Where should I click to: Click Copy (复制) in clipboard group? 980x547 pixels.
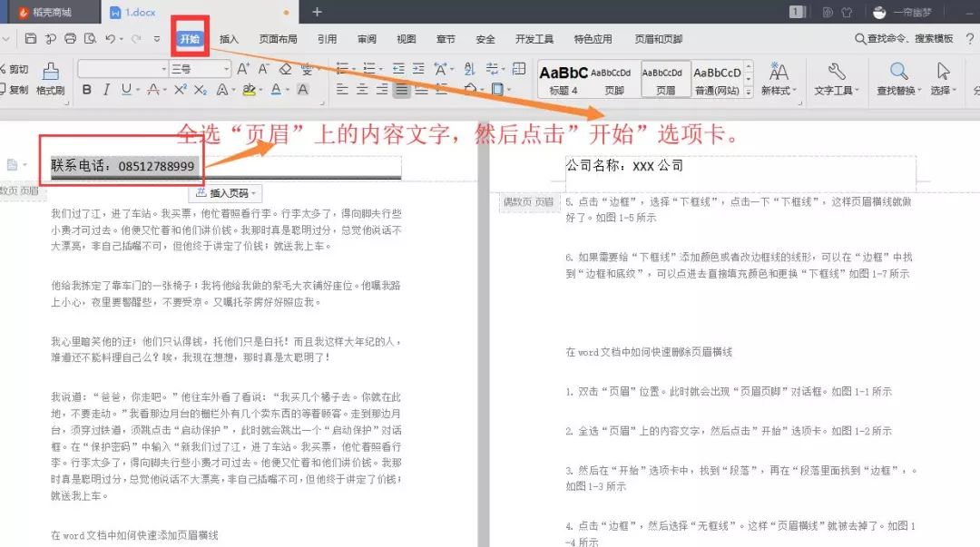(x=15, y=90)
